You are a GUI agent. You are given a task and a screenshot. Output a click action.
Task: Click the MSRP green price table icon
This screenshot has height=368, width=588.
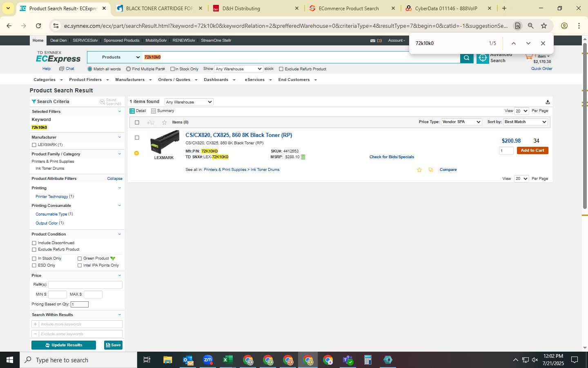tap(303, 157)
